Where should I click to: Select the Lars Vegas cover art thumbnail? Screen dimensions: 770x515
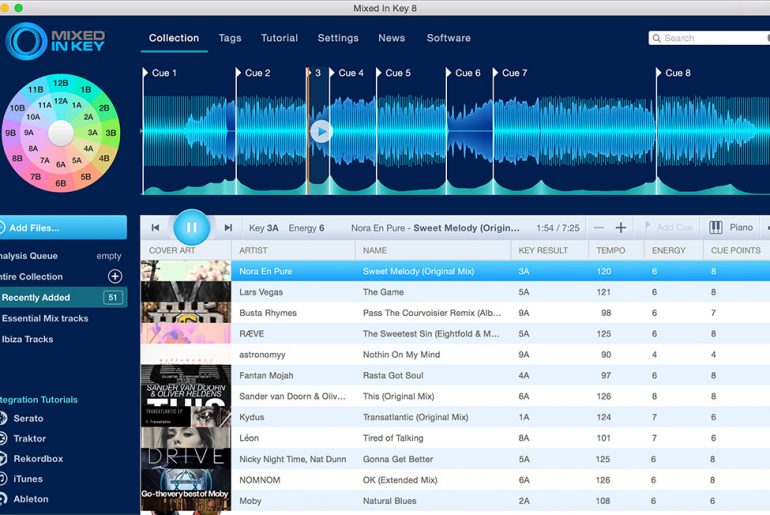pyautogui.click(x=185, y=292)
